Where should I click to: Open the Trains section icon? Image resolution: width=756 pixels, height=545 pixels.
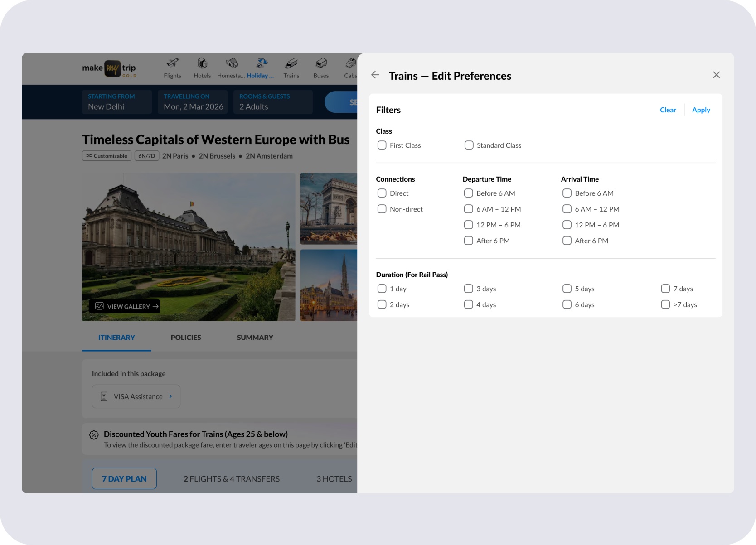point(291,63)
